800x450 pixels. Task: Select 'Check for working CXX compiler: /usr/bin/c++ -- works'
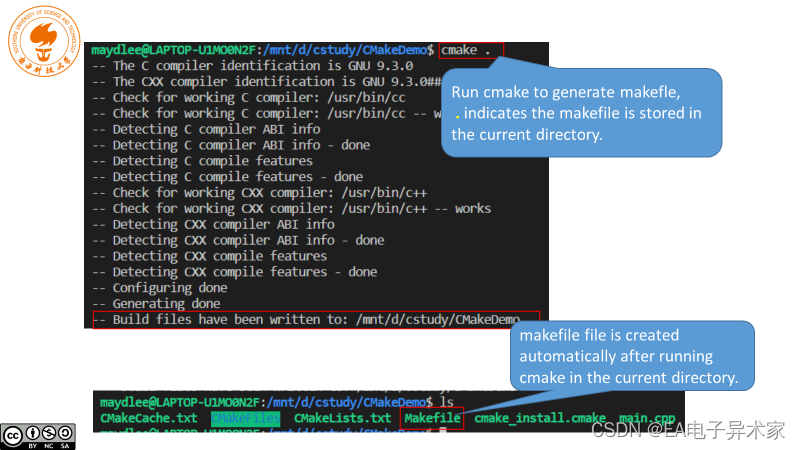pos(291,209)
